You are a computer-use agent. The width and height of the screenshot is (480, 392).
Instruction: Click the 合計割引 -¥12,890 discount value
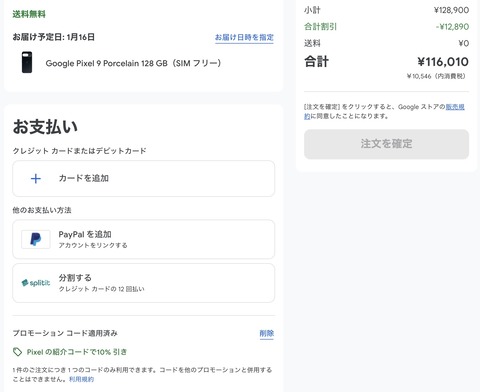452,27
